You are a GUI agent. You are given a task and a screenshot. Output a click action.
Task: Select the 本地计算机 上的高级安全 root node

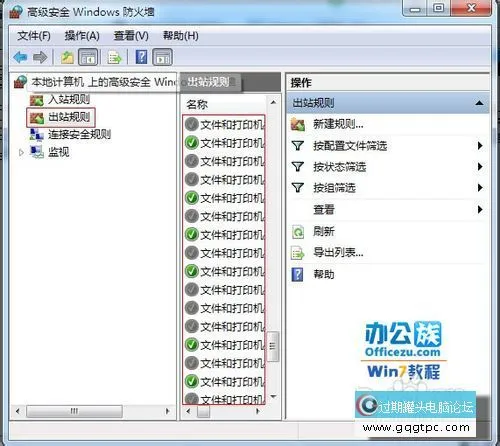103,82
